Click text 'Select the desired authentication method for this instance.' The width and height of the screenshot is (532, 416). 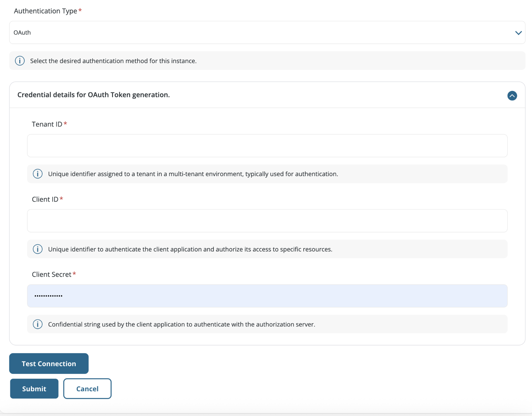click(113, 61)
